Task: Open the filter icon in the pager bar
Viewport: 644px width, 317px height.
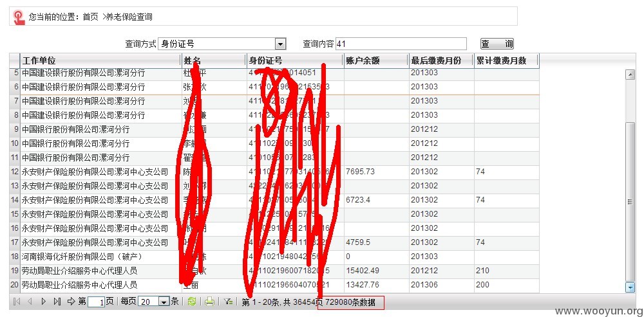Action: (229, 302)
